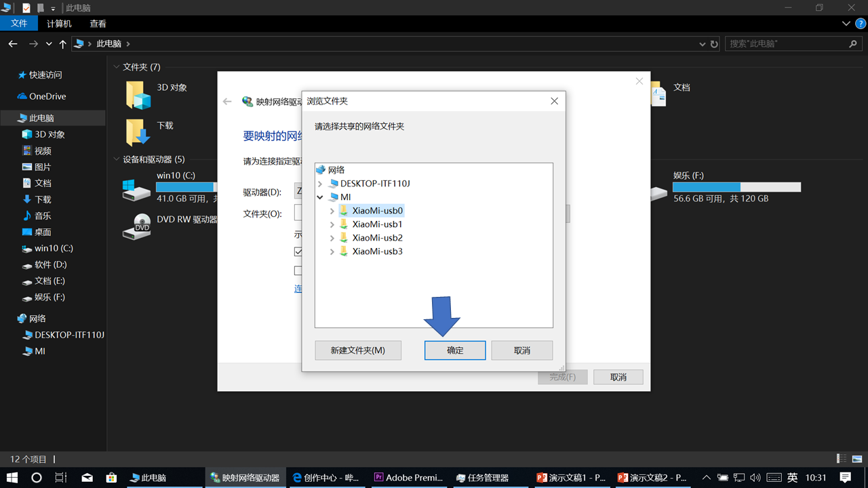Open the 计算机 ribbon tab
The height and width of the screenshot is (488, 868).
point(59,24)
